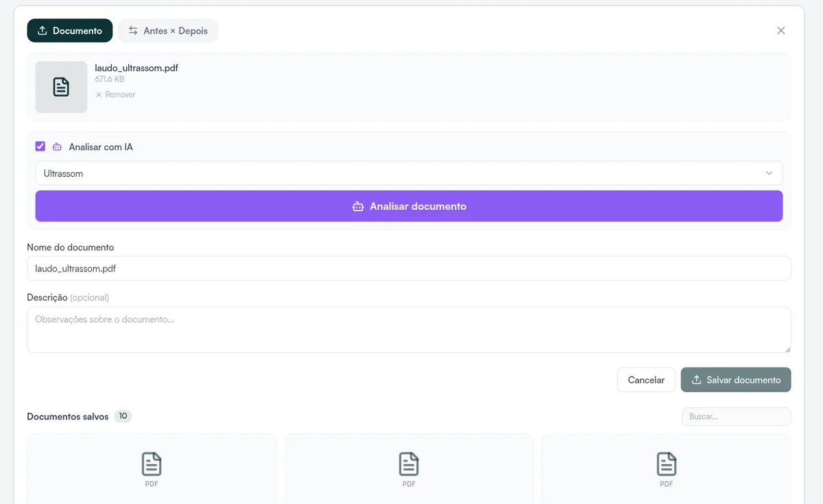Viewport: 823px width, 504px height.
Task: Click the Buscar search field
Action: coord(735,416)
